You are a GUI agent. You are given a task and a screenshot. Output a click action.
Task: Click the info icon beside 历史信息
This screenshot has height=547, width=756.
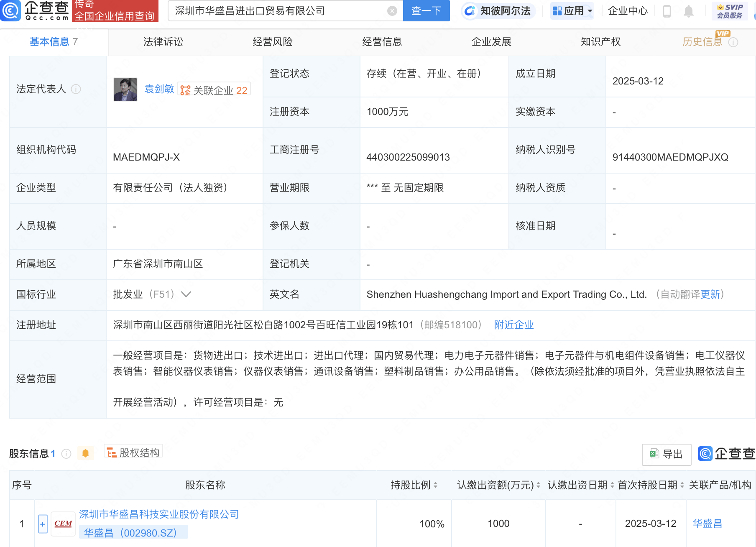(733, 42)
